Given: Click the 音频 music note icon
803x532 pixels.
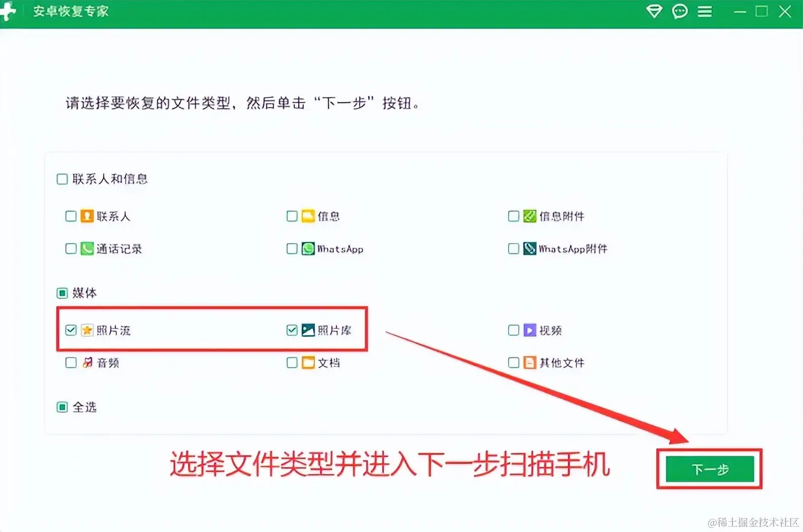Looking at the screenshot, I should [x=87, y=363].
